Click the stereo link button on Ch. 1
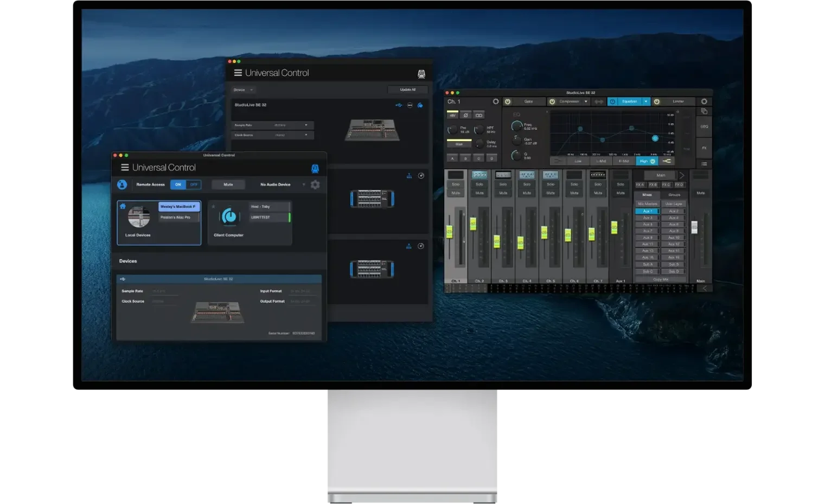 click(479, 115)
